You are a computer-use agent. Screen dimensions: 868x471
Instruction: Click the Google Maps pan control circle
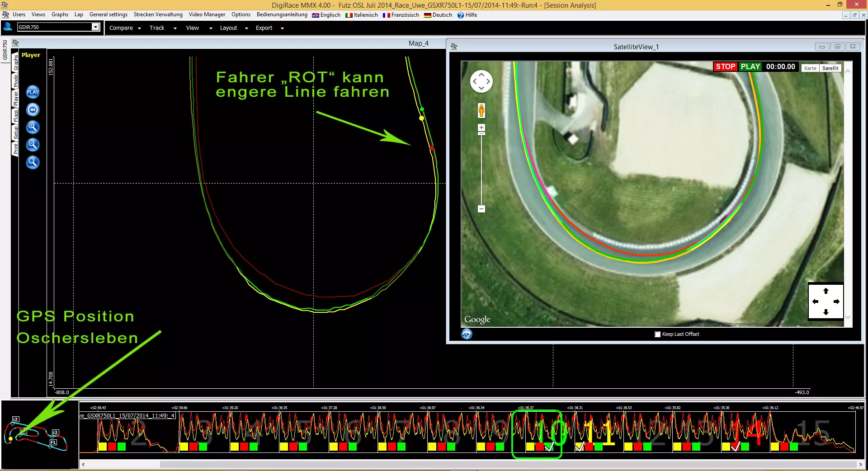tap(481, 82)
